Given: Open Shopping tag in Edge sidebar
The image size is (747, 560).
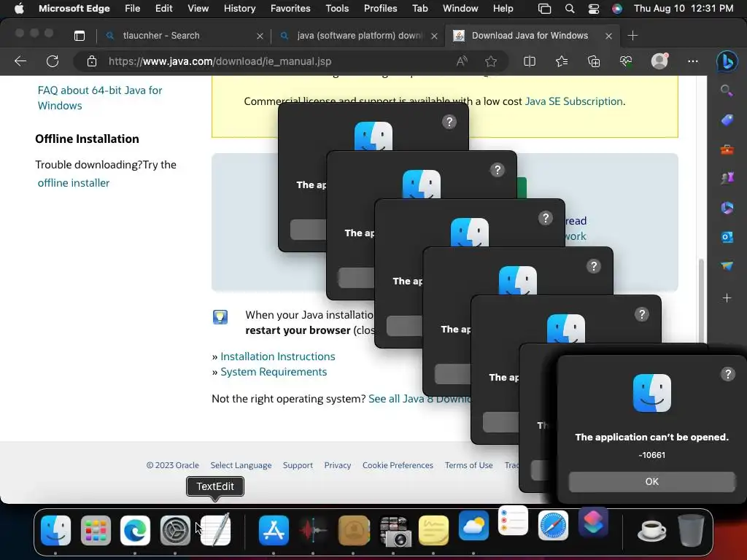Looking at the screenshot, I should 727,120.
